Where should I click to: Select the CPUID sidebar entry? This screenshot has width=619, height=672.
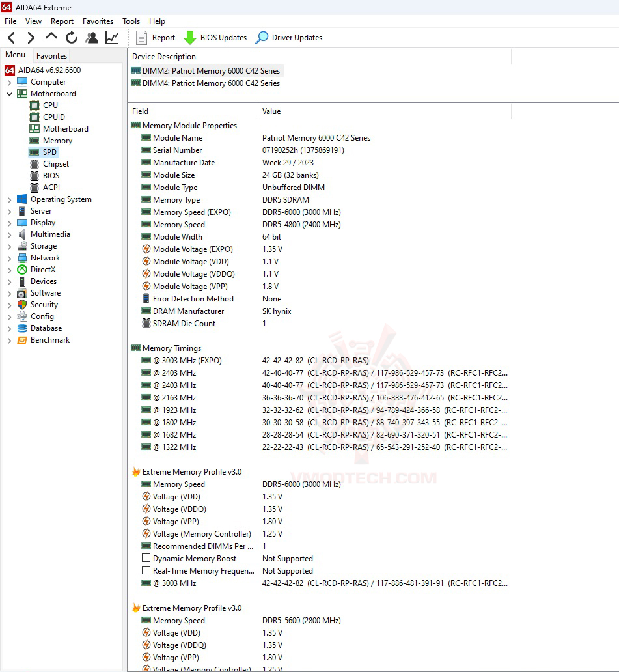point(52,117)
